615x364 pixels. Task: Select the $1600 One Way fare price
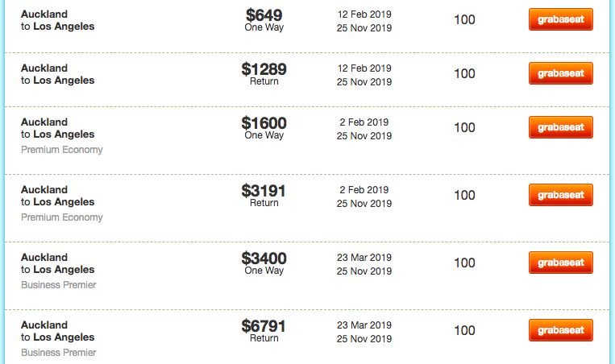pyautogui.click(x=264, y=123)
